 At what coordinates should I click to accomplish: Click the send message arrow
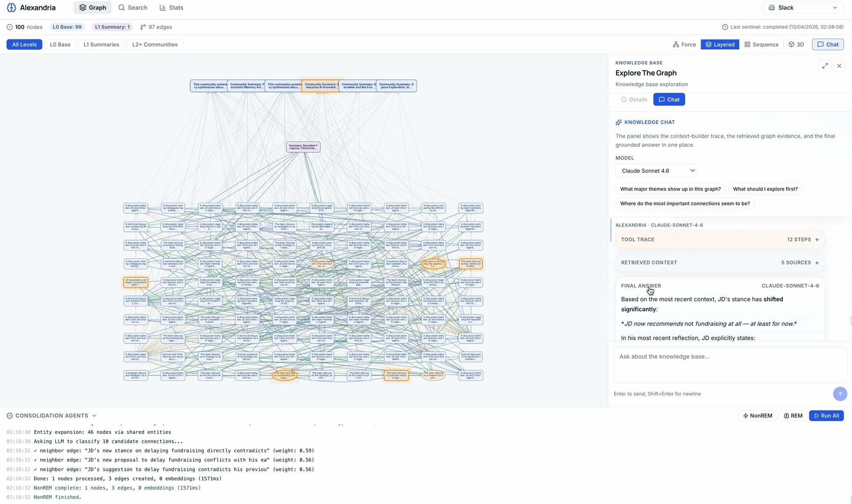(839, 394)
